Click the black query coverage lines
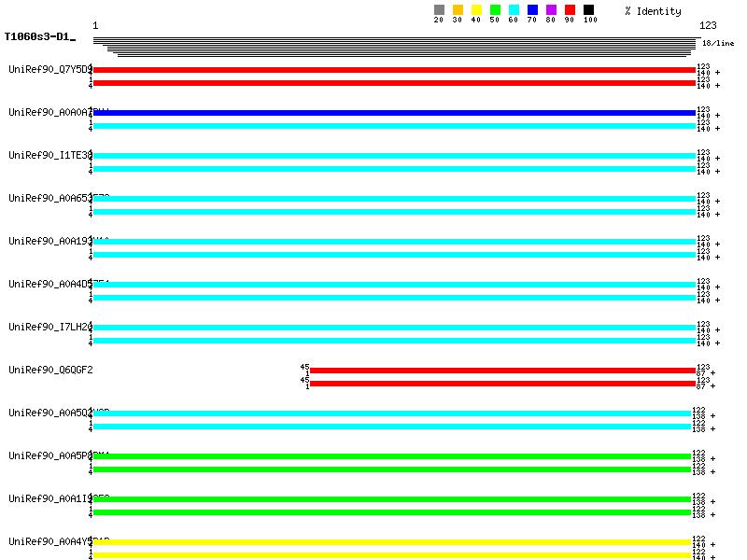The height and width of the screenshot is (560, 747). (x=394, y=47)
